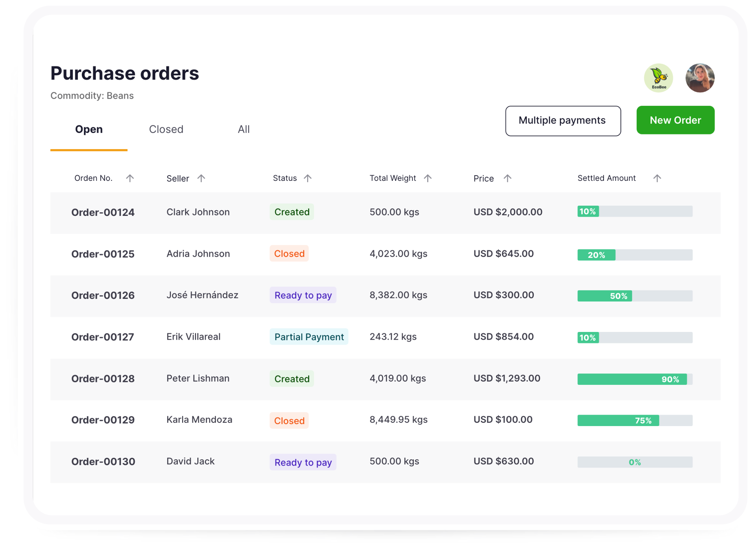This screenshot has height=547, width=756.
Task: Click the Partial Payment status badge
Action: [x=309, y=337]
